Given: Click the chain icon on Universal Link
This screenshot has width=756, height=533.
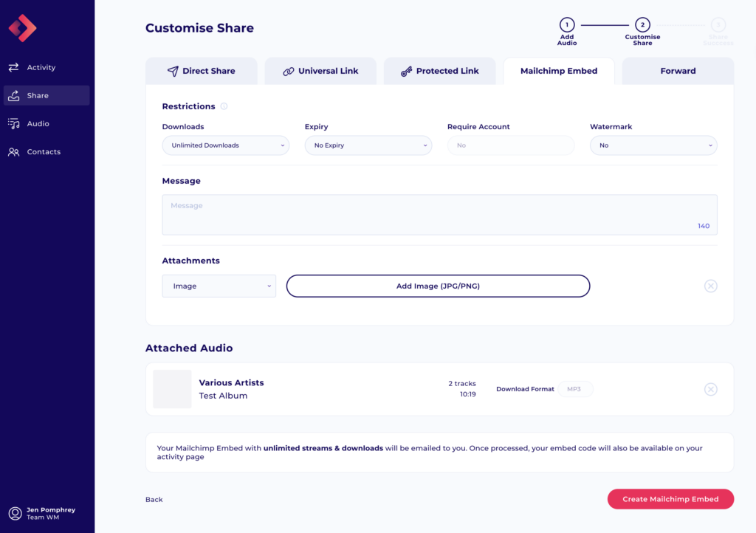Looking at the screenshot, I should click(x=287, y=70).
